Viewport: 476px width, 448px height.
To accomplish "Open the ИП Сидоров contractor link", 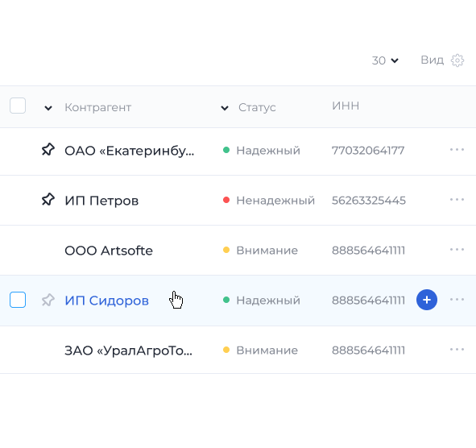I will tap(106, 301).
